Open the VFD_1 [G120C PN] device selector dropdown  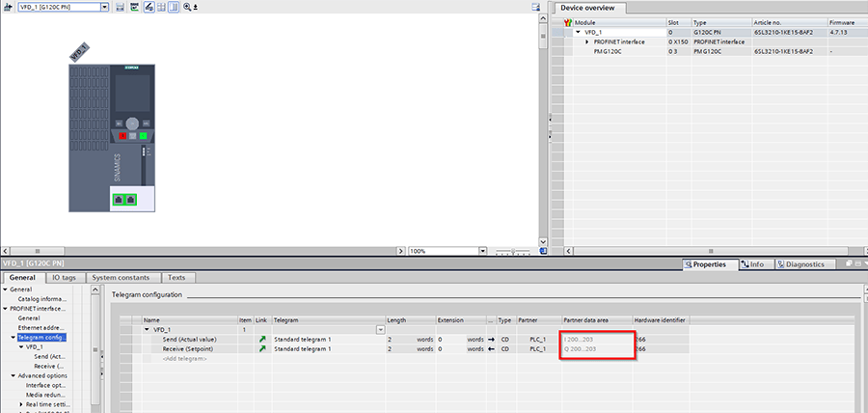(x=105, y=7)
